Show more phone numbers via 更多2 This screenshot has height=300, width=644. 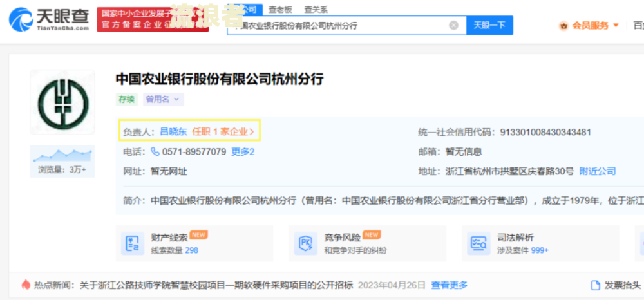tap(243, 152)
